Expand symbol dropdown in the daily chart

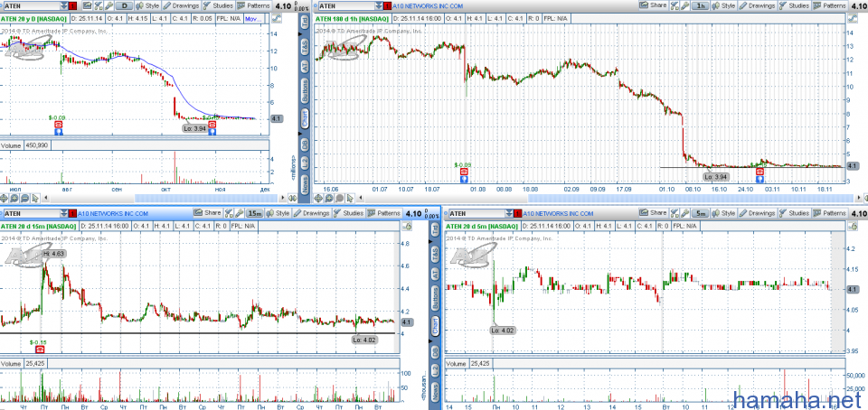63,6
